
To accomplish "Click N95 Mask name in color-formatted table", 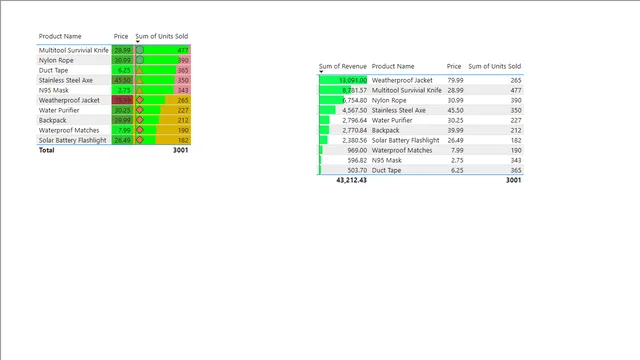I will pyautogui.click(x=53, y=90).
